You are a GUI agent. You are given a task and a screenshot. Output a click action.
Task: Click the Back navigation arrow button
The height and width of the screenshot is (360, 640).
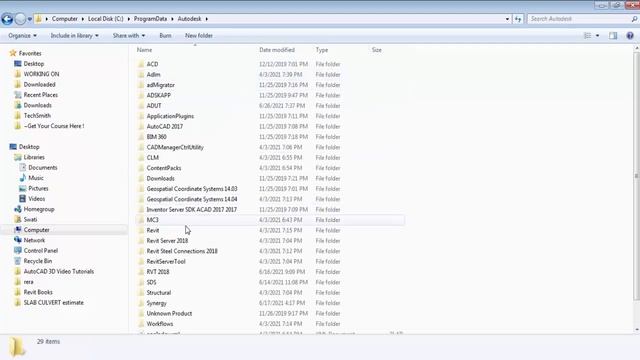coord(7,19)
